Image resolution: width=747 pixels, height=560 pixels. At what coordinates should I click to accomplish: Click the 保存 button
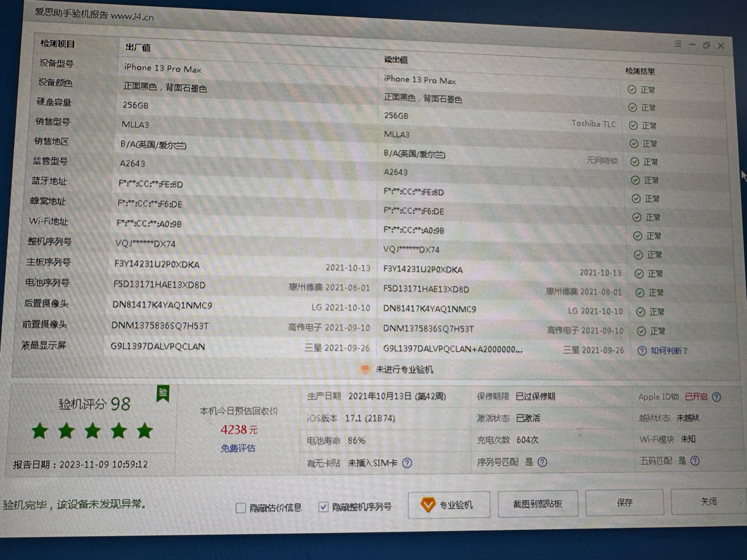pyautogui.click(x=624, y=502)
